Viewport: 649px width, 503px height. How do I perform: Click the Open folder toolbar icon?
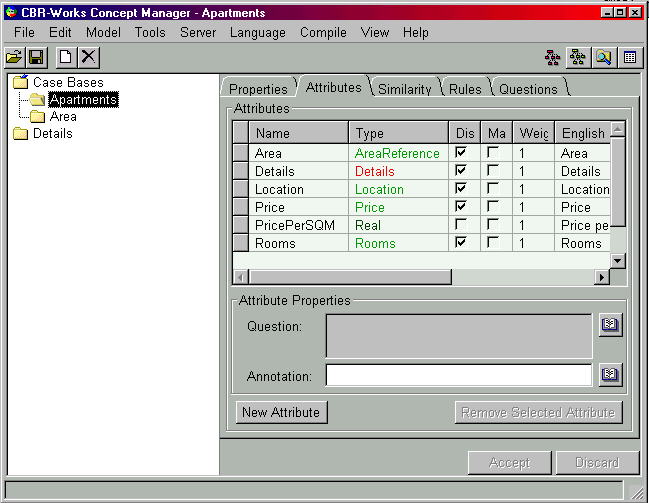14,57
